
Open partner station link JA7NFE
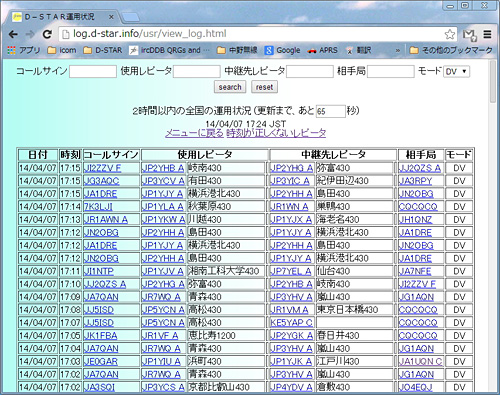click(415, 271)
